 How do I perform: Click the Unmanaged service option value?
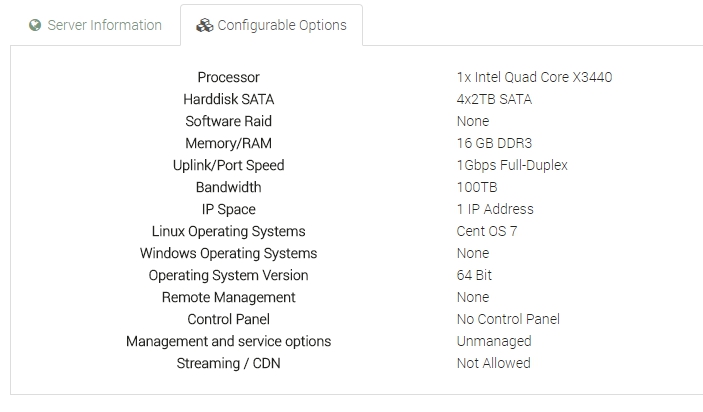tap(494, 341)
